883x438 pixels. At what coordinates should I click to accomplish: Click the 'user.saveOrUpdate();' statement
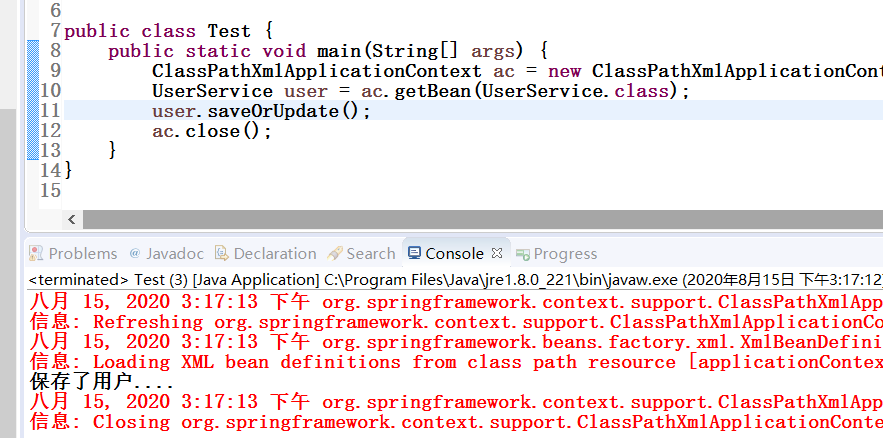tap(261, 111)
